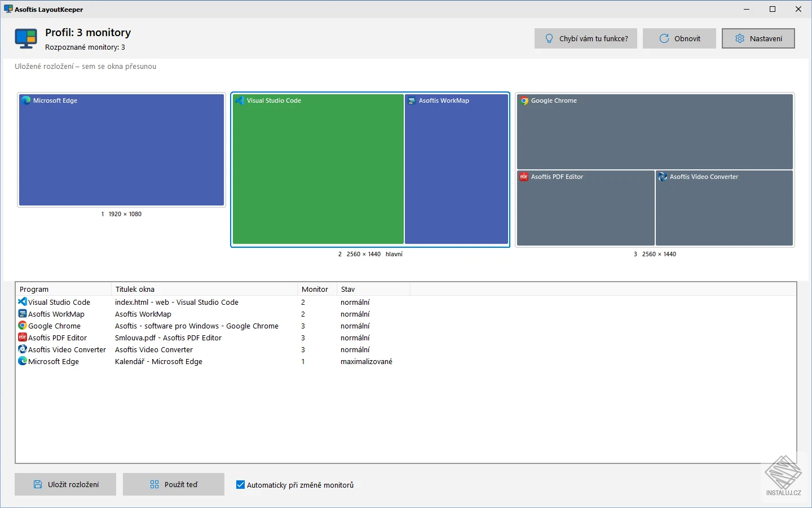
Task: Click the Asoftis Video Converter icon in the program list
Action: click(23, 349)
